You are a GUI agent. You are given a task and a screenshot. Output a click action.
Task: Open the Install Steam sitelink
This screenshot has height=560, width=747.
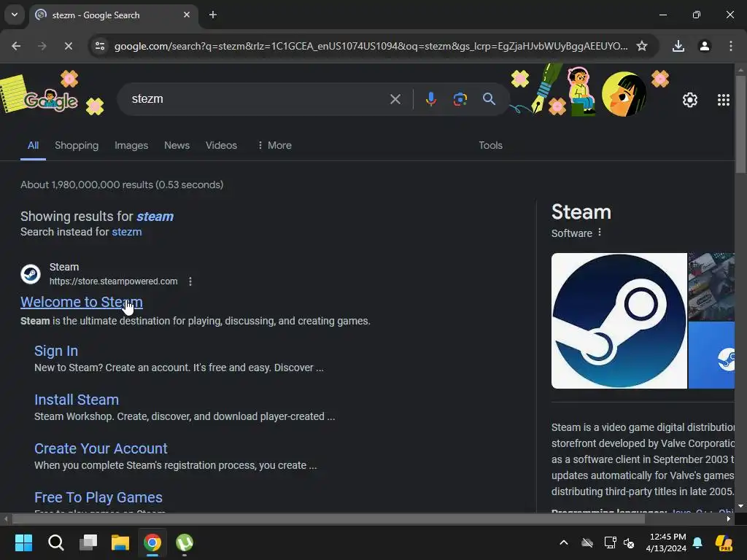point(77,400)
